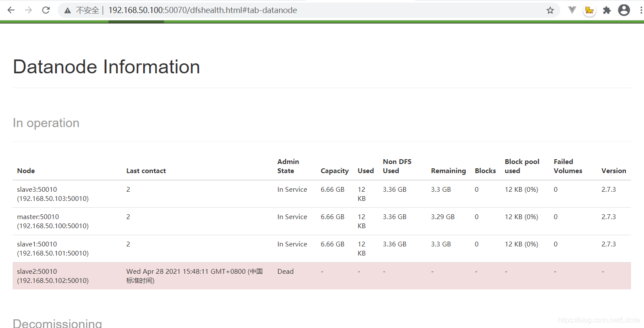Open the Extensions puzzle icon

click(x=607, y=10)
